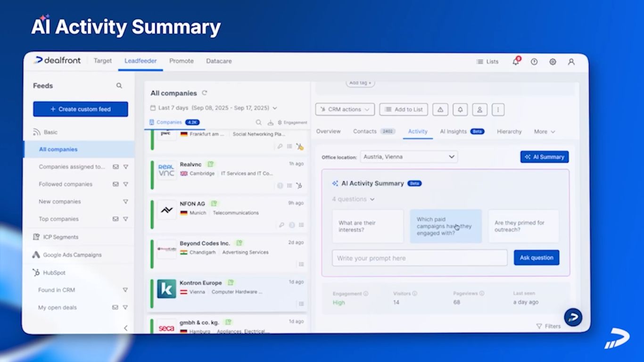Click the help question mark icon

[534, 62]
